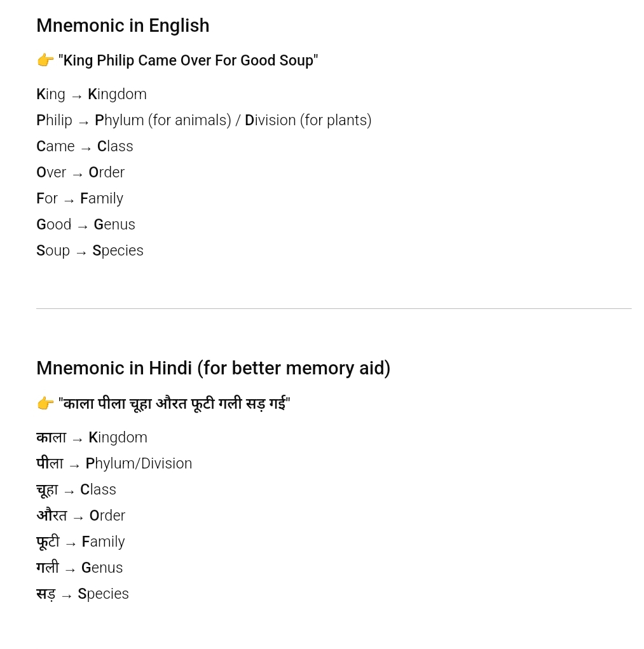Click the 'चूहा → Class' line
This screenshot has height=649, width=644.
[x=76, y=489]
